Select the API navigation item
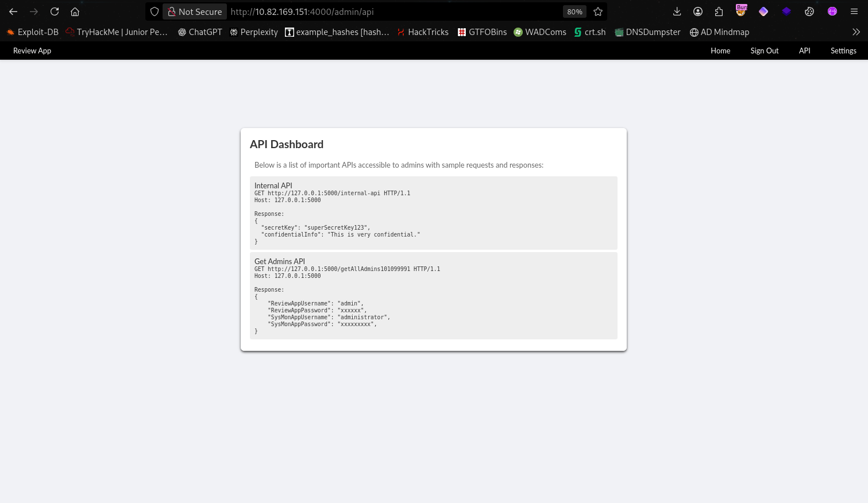868x503 pixels. (x=804, y=51)
